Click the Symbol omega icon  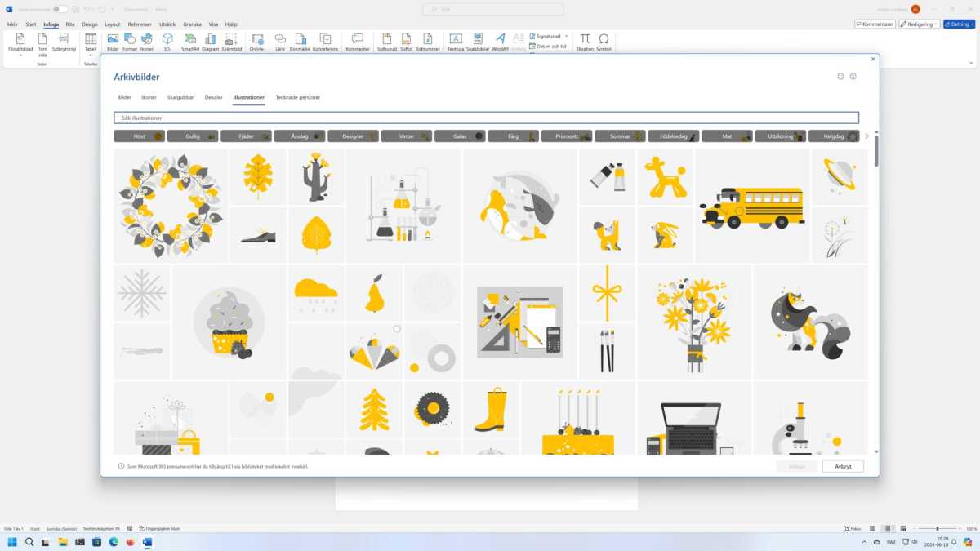604,42
